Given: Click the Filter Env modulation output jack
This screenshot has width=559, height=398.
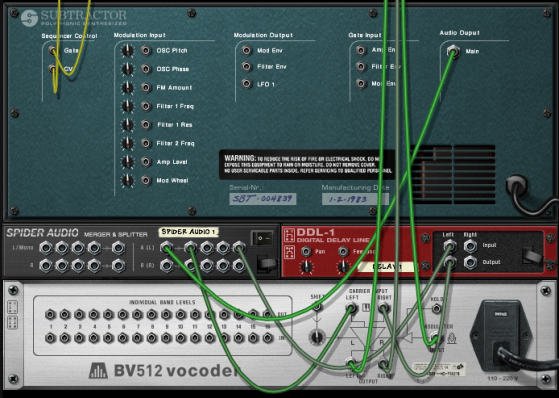Looking at the screenshot, I should (x=246, y=67).
